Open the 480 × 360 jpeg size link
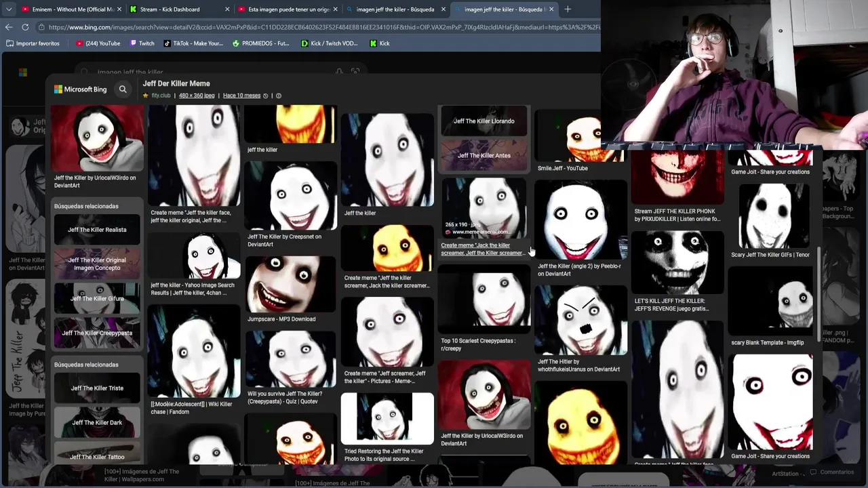868x488 pixels. 197,96
